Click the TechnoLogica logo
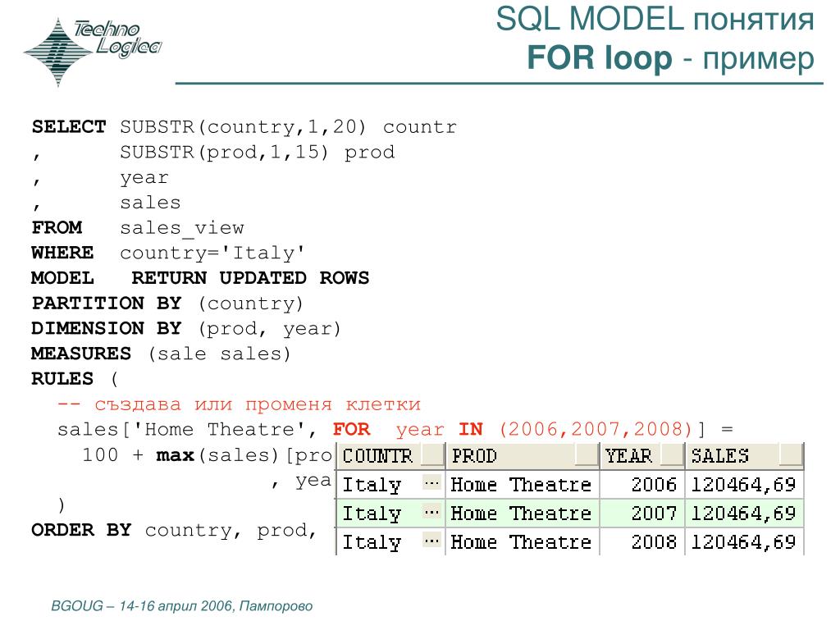Viewport: 840px width, 630px height. pos(93,52)
